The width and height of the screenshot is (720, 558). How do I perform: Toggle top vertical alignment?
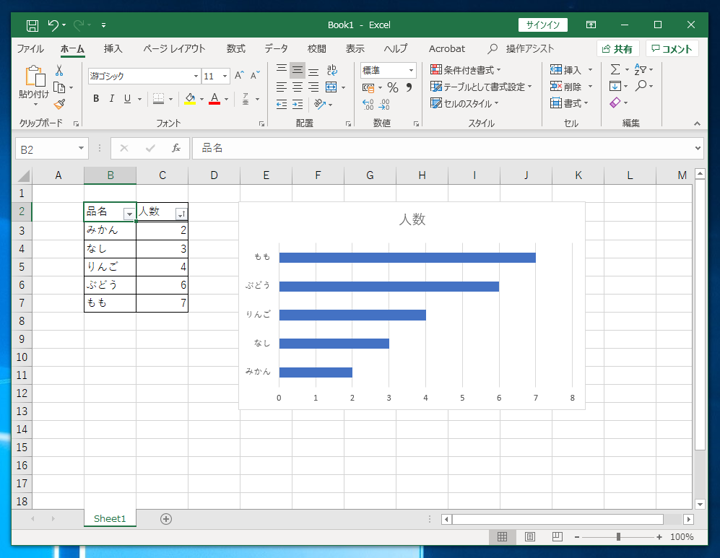click(x=281, y=70)
